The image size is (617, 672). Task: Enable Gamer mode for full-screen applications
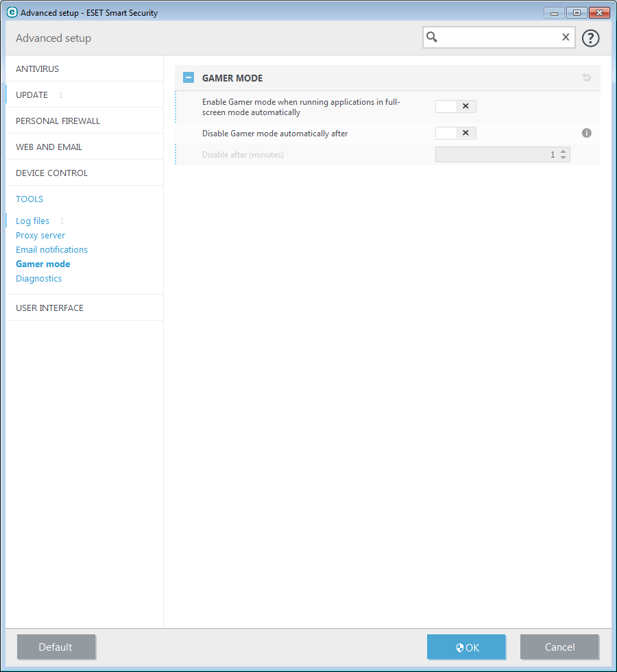point(455,106)
